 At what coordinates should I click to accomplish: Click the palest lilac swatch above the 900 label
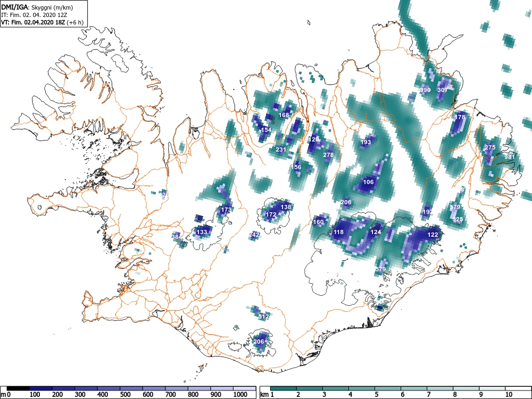click(222, 388)
